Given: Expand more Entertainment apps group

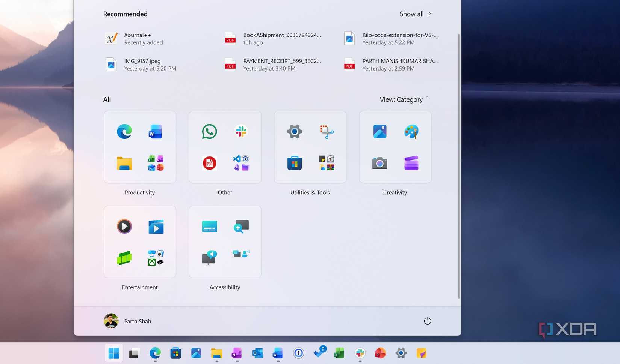Looking at the screenshot, I should pyautogui.click(x=156, y=258).
